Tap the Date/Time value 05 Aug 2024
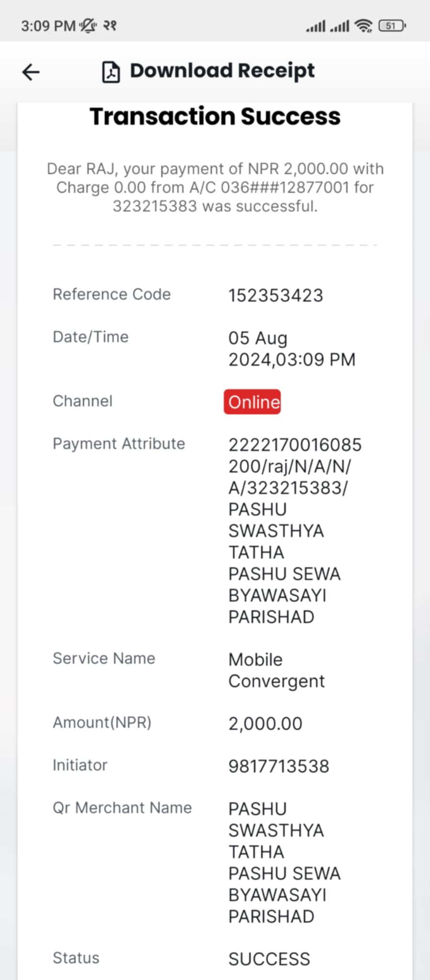This screenshot has height=980, width=430. pyautogui.click(x=292, y=349)
